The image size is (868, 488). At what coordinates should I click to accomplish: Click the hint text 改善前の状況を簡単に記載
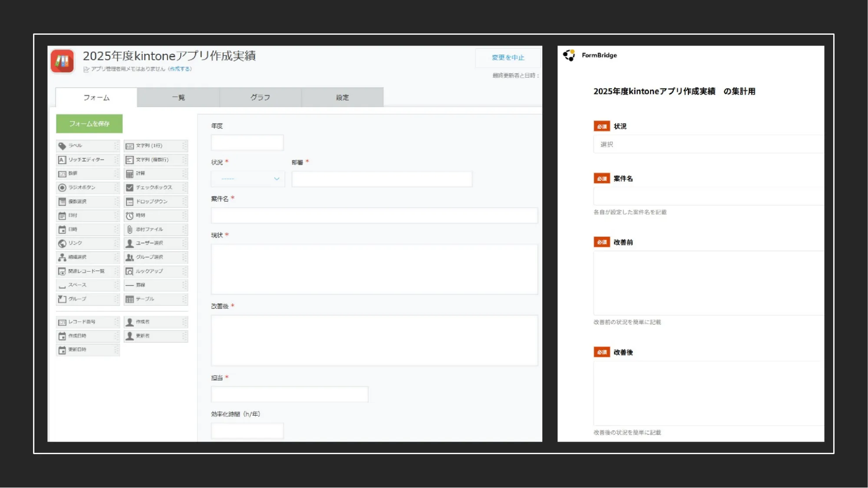tap(627, 322)
